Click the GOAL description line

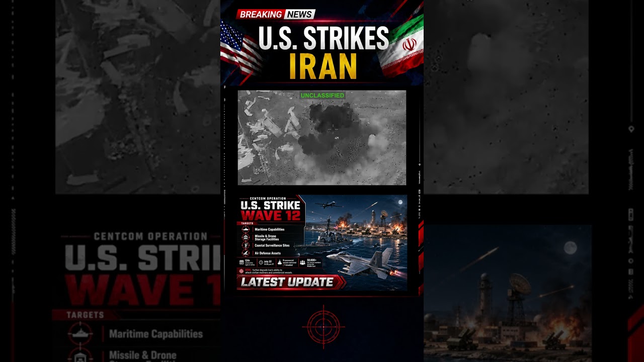tap(269, 271)
